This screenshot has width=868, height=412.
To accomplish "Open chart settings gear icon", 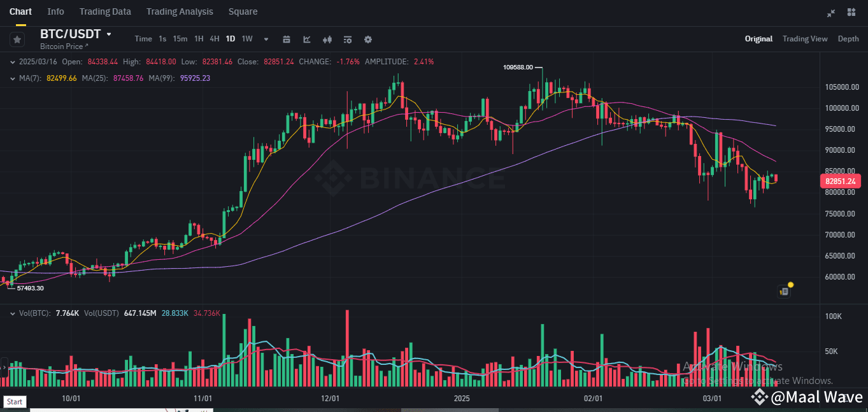I will pos(367,39).
